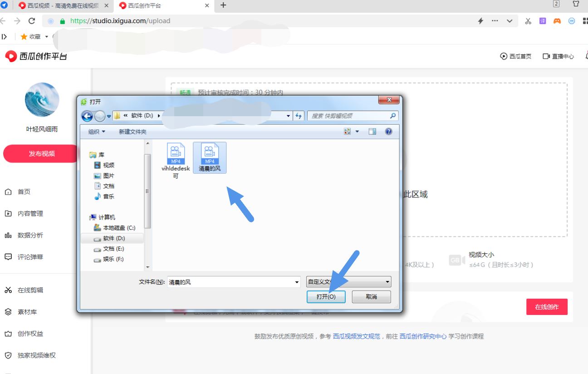The width and height of the screenshot is (588, 374).
Task: Click the browser forward arrow
Action: point(17,21)
